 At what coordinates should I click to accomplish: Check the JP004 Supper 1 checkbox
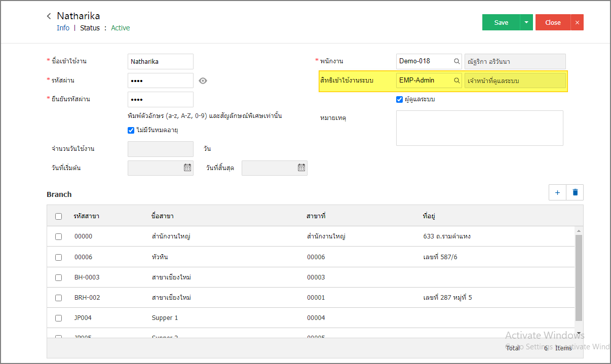58,318
